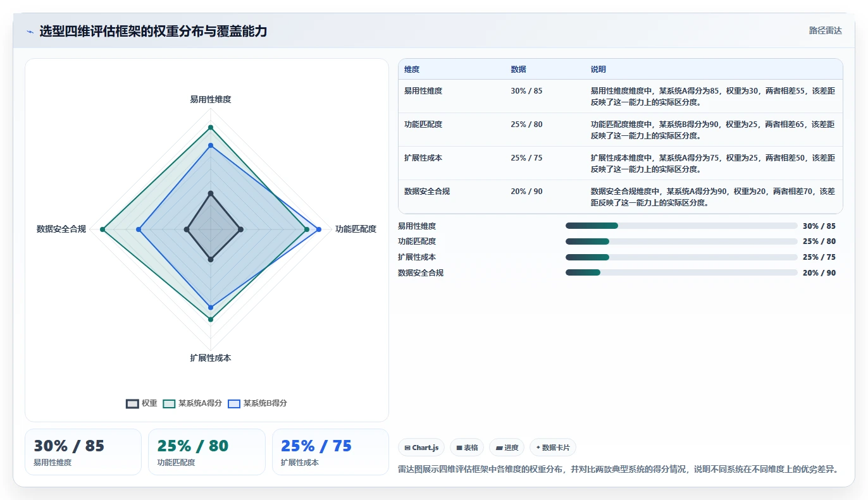The image size is (868, 500).
Task: Toggle the 某系统B得分 legend item
Action: (x=257, y=403)
